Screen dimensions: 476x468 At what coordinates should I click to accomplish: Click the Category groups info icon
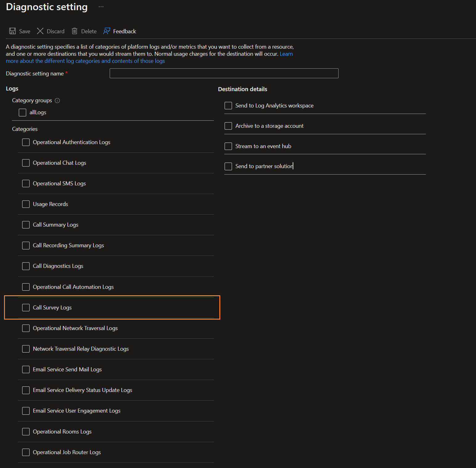click(x=57, y=100)
